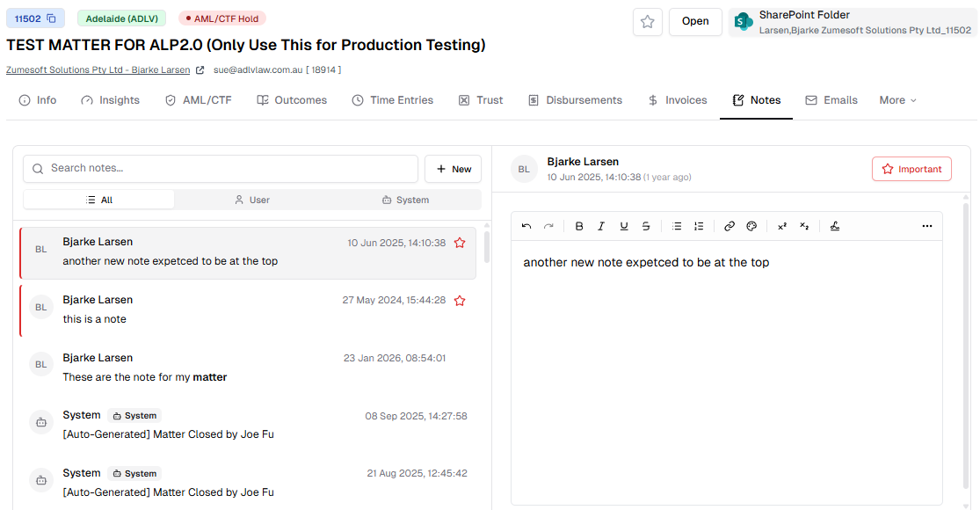The height and width of the screenshot is (510, 980).
Task: Open the external link icon beside Bjarke Larsen client
Action: [200, 70]
